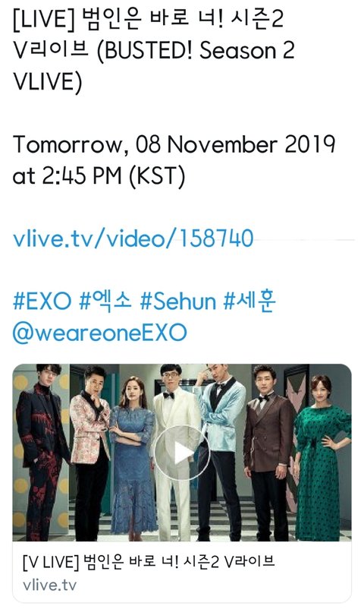Open the #Sehun hashtag
Image resolution: width=364 pixels, height=609 pixels.
(x=177, y=301)
